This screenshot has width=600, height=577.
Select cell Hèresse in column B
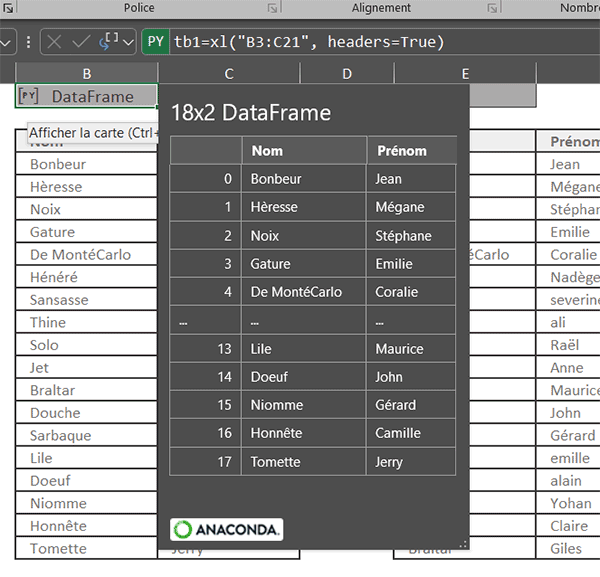(x=86, y=187)
